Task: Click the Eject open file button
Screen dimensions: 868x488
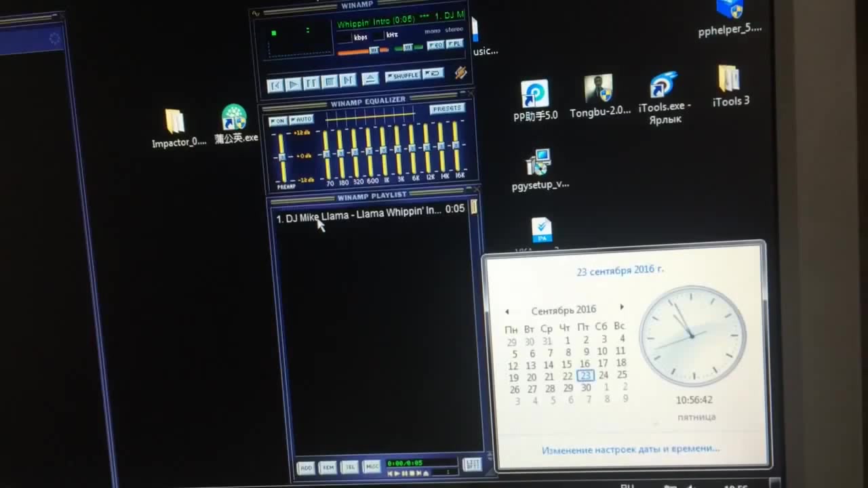Action: tap(370, 79)
